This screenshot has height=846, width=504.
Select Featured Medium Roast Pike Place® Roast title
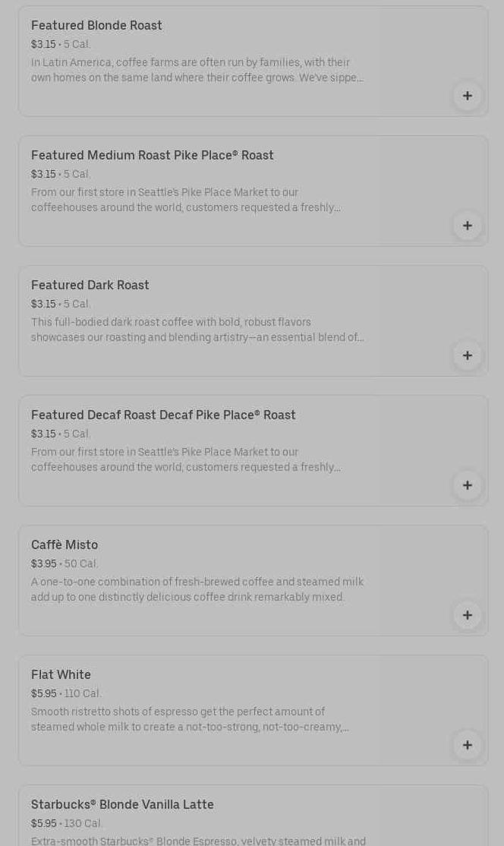coord(152,156)
